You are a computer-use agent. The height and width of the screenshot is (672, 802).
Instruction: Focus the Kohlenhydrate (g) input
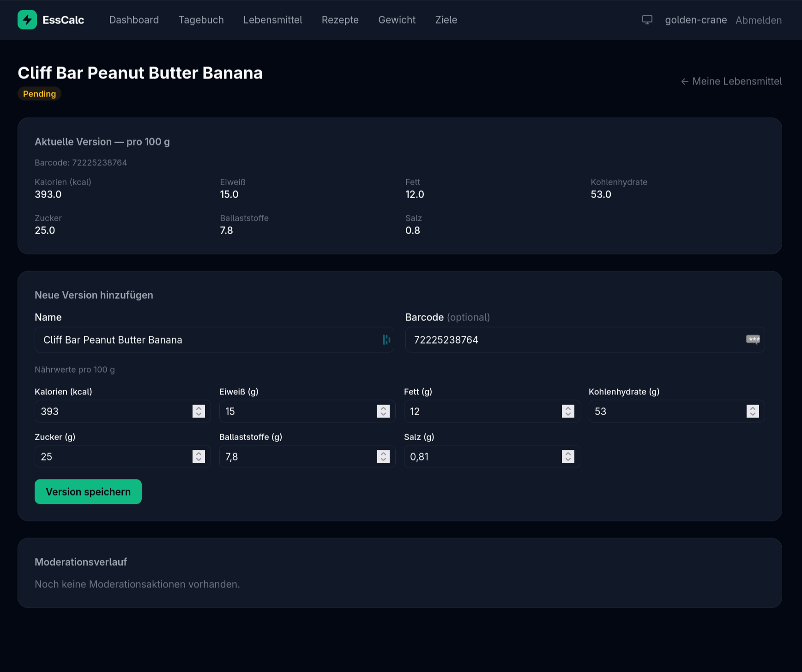point(676,411)
